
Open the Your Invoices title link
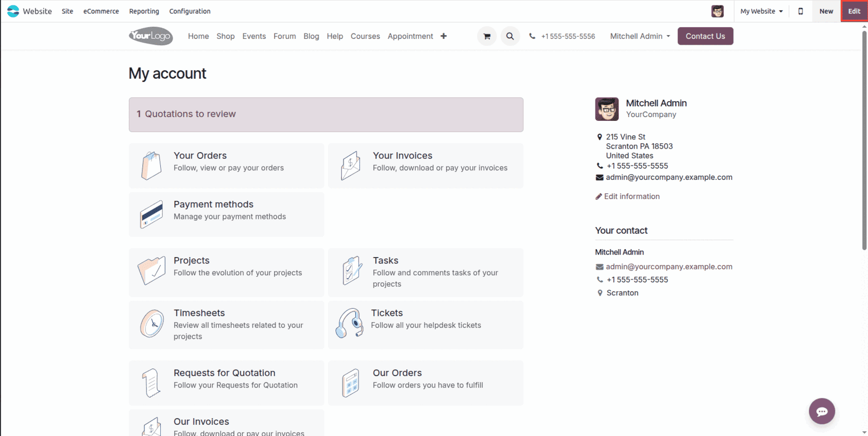(x=403, y=155)
